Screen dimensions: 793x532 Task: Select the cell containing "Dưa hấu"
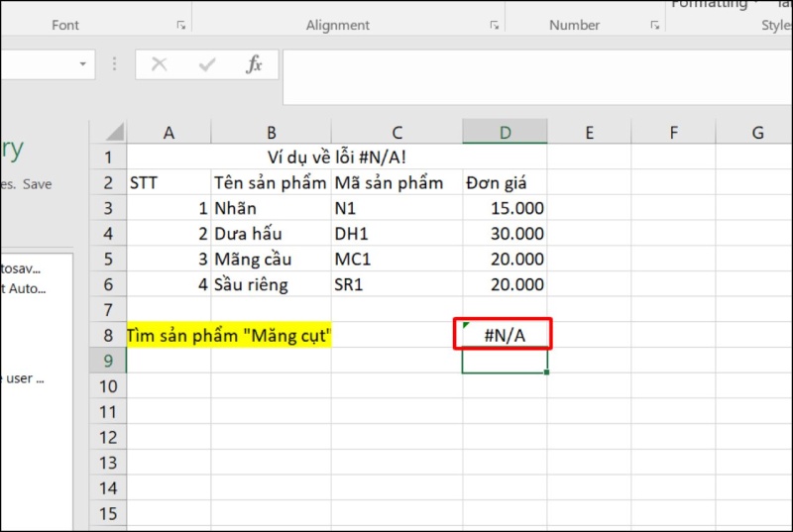pyautogui.click(x=271, y=234)
